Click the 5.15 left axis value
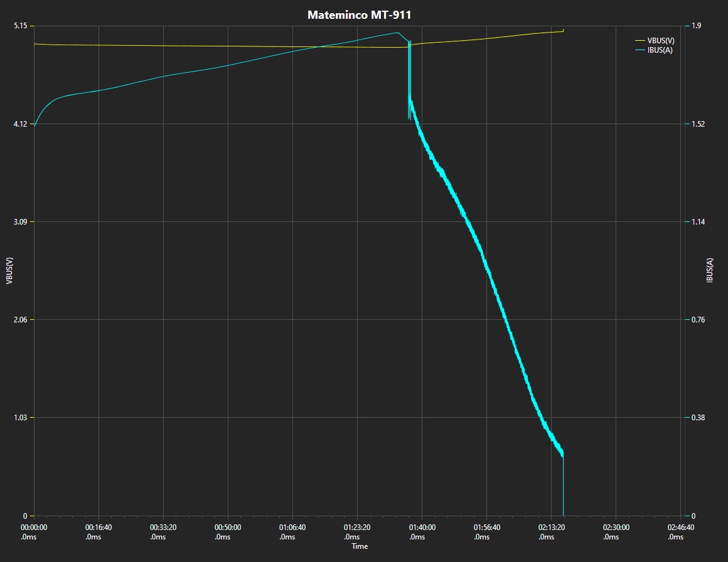 (21, 26)
